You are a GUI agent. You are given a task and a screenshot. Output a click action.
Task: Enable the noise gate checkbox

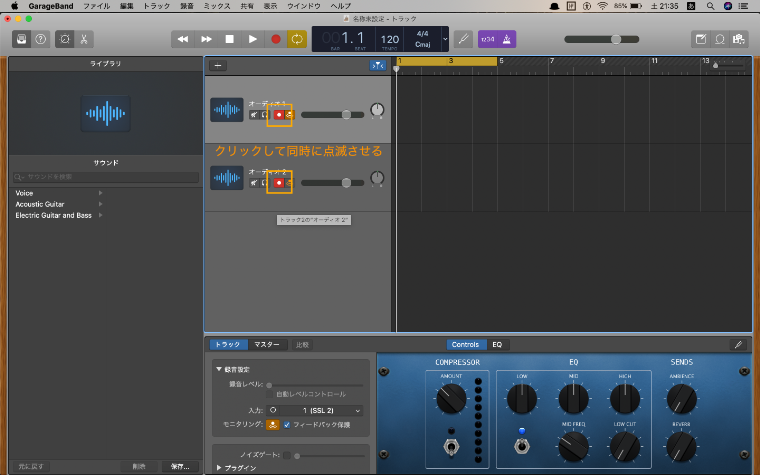coord(287,454)
